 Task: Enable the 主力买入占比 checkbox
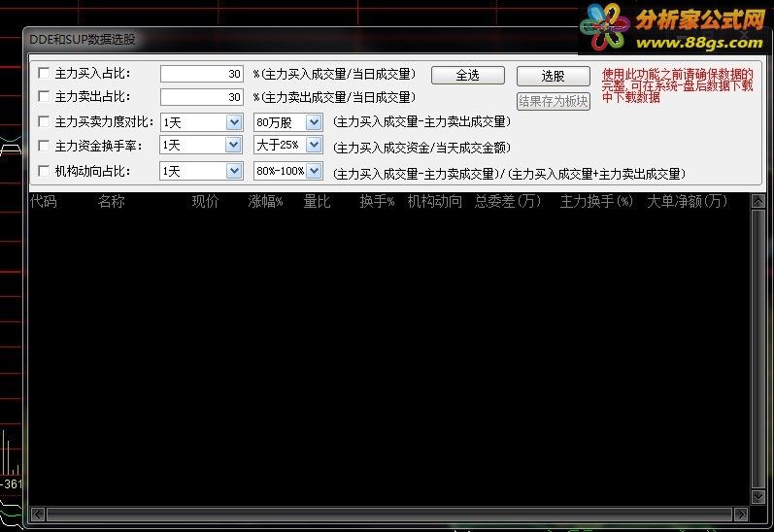[44, 73]
